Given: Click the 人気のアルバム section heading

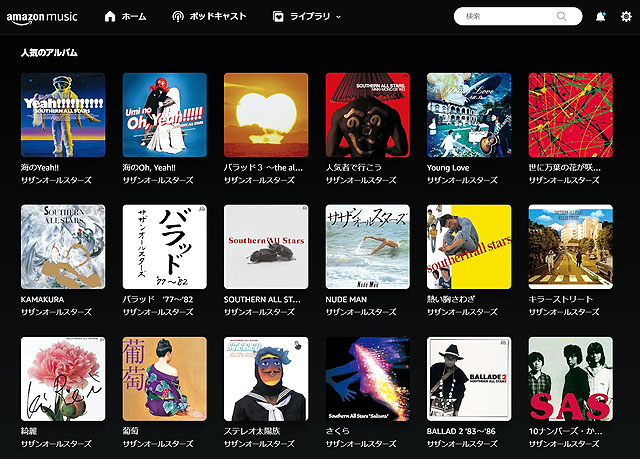Looking at the screenshot, I should click(x=49, y=53).
